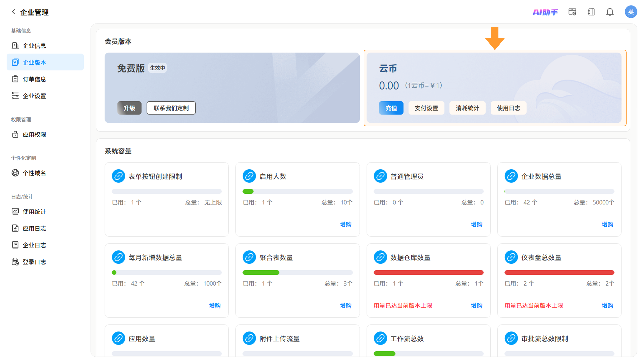This screenshot has height=362, width=644.
Task: Click the 0.00 云币 balance value
Action: [389, 85]
